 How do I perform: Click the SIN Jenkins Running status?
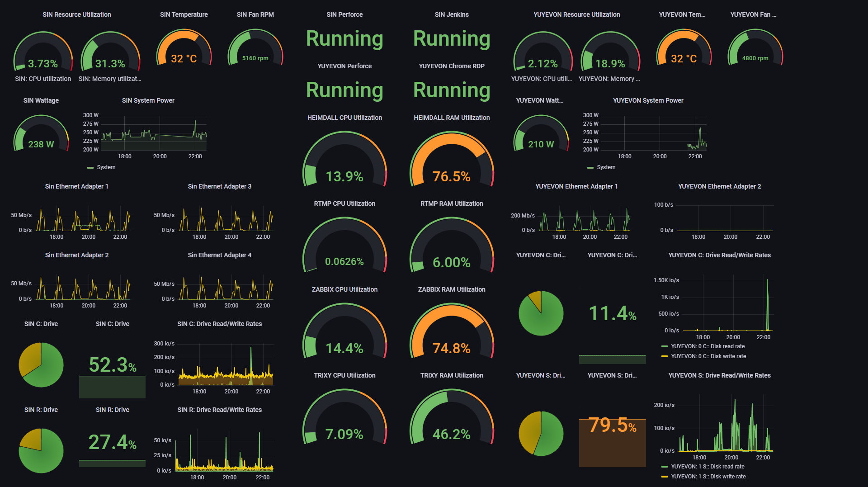coord(452,38)
